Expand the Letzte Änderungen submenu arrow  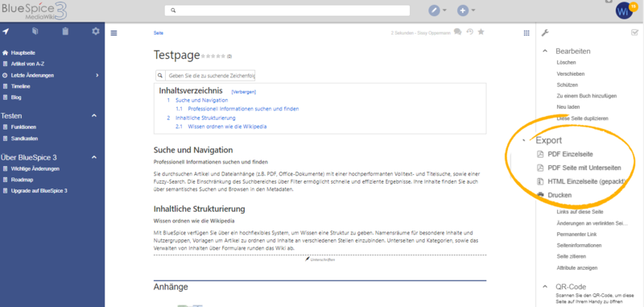pyautogui.click(x=97, y=75)
